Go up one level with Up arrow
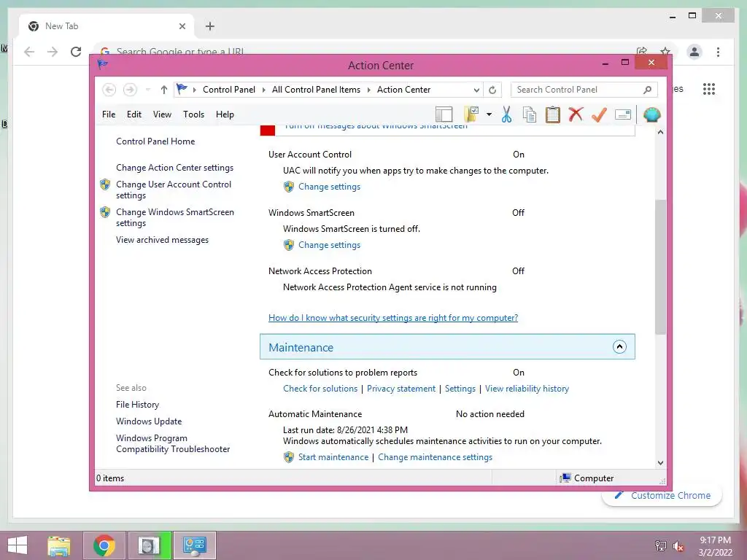 (x=164, y=90)
